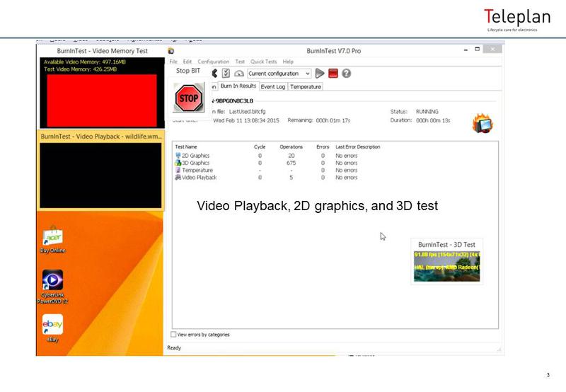Click the Ready status bar text
Image resolution: width=566 pixels, height=392 pixels.
(x=174, y=347)
